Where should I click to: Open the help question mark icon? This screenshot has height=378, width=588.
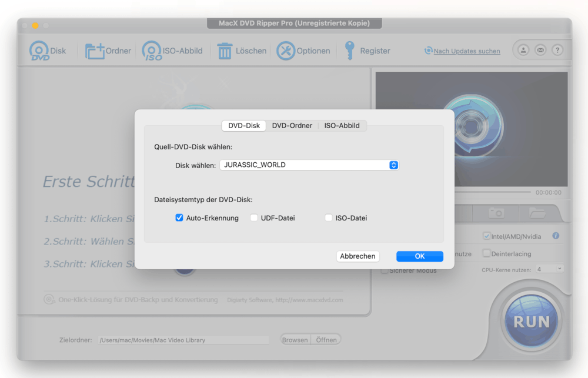[557, 50]
